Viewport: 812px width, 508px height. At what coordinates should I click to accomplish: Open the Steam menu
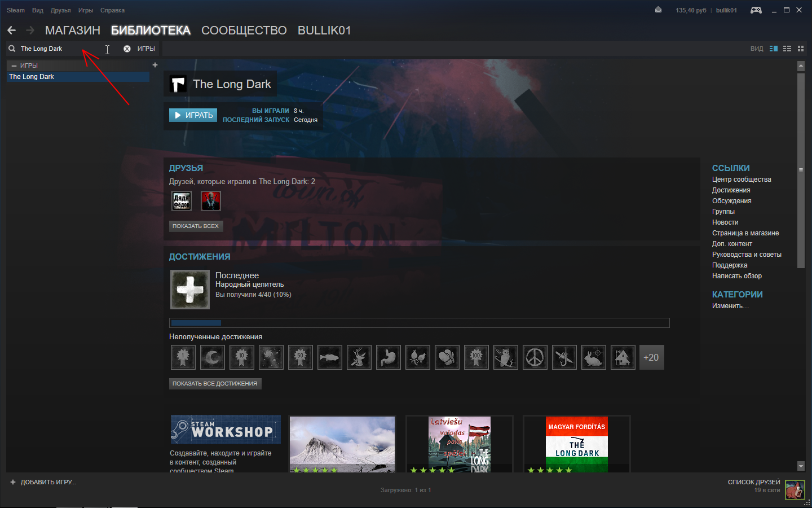coord(16,10)
